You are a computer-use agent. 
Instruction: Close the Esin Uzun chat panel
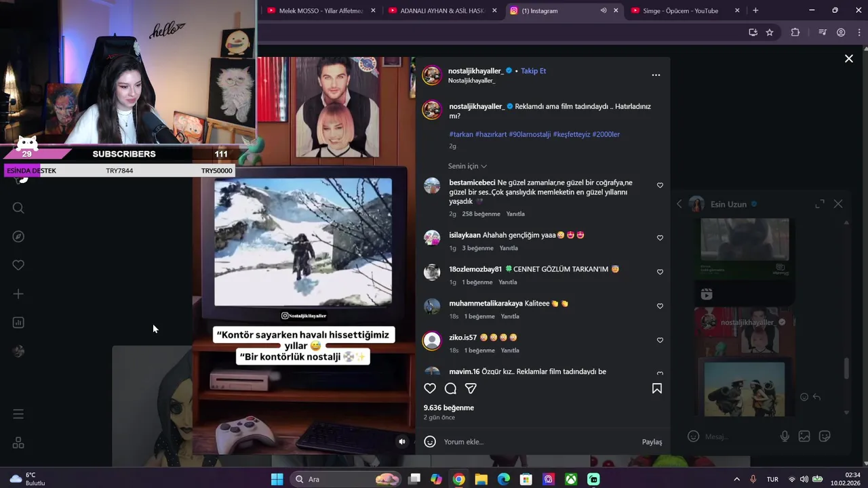point(838,204)
